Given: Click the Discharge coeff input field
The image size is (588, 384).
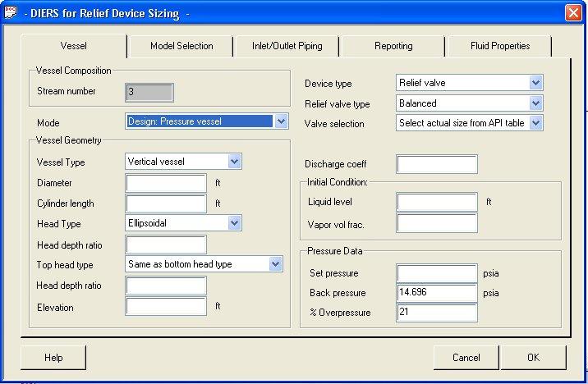Looking at the screenshot, I should click(x=437, y=164).
